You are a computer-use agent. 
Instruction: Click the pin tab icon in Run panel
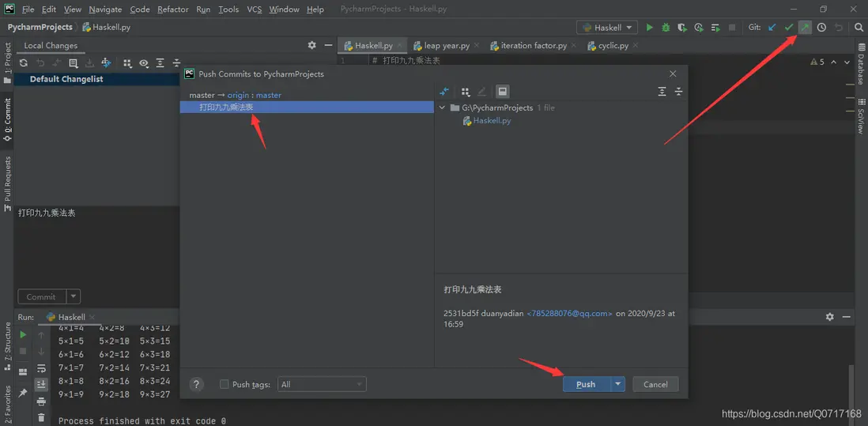(23, 393)
